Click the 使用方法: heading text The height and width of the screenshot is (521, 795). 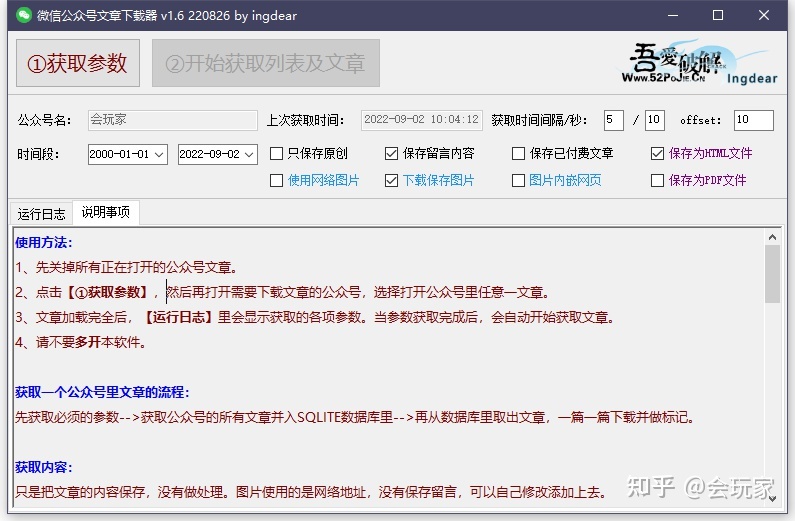click(x=44, y=243)
